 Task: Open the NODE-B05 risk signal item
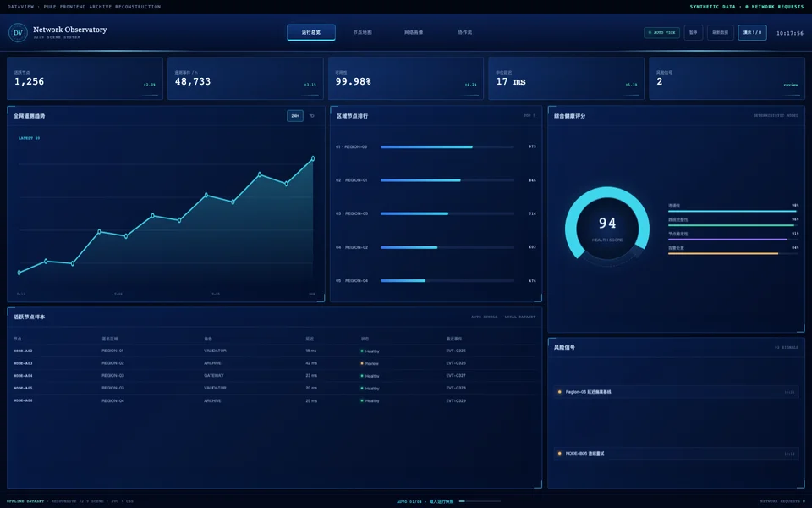[x=677, y=454]
